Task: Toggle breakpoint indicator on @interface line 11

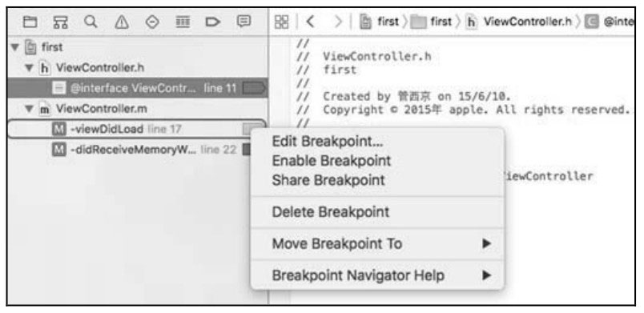Action: pos(254,88)
